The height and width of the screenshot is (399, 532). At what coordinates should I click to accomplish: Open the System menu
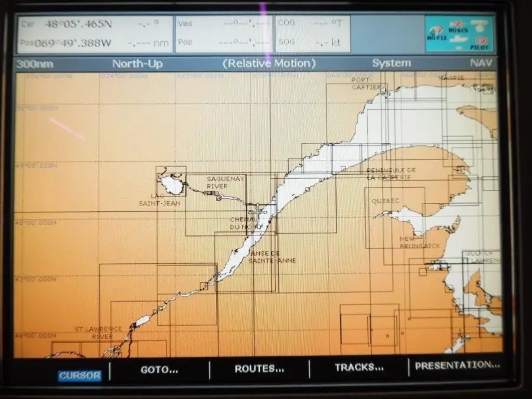point(391,63)
